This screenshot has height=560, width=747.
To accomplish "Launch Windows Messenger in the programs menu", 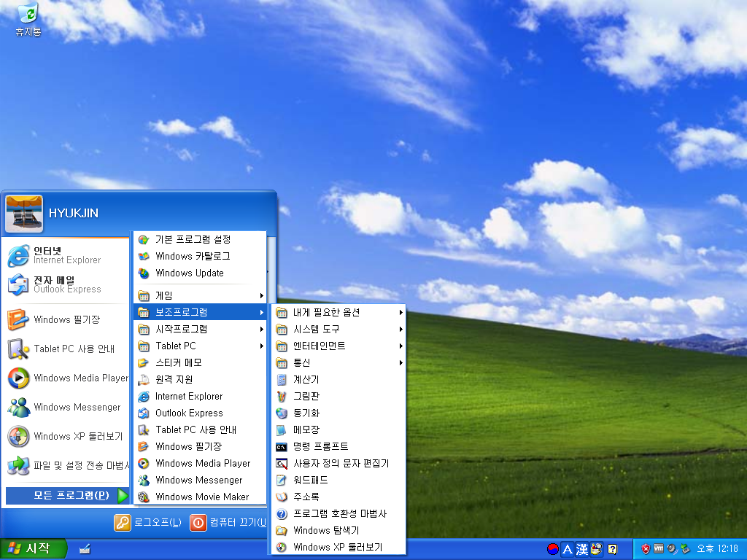I will coord(200,480).
